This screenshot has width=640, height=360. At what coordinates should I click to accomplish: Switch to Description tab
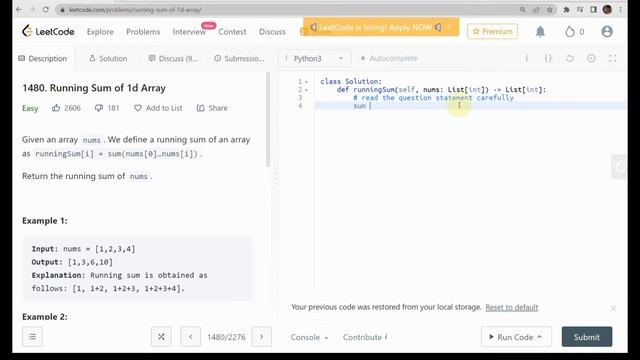pos(42,58)
